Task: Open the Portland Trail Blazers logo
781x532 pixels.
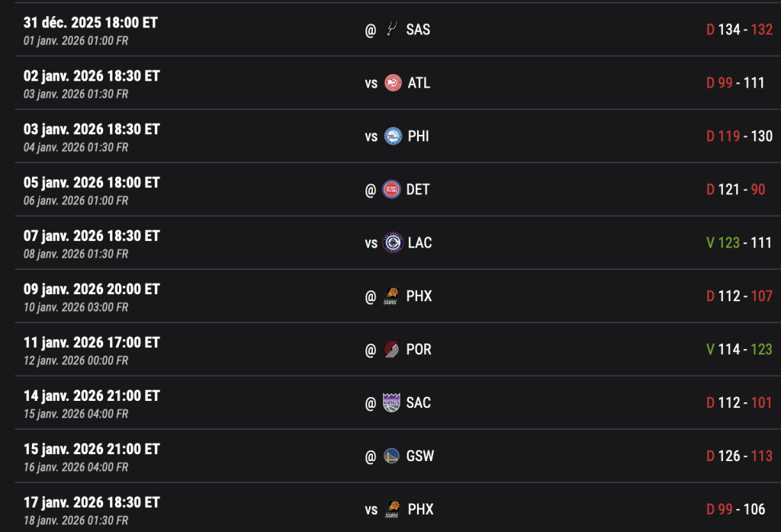Action: point(392,349)
